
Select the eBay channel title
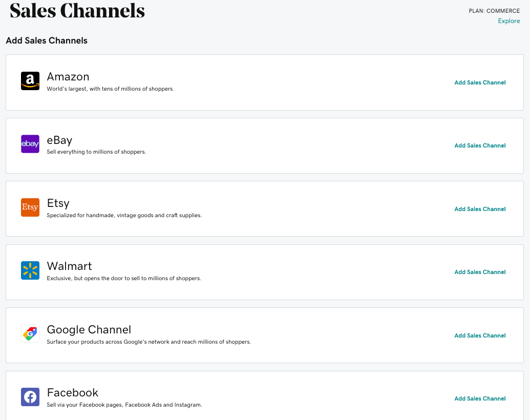pyautogui.click(x=59, y=140)
